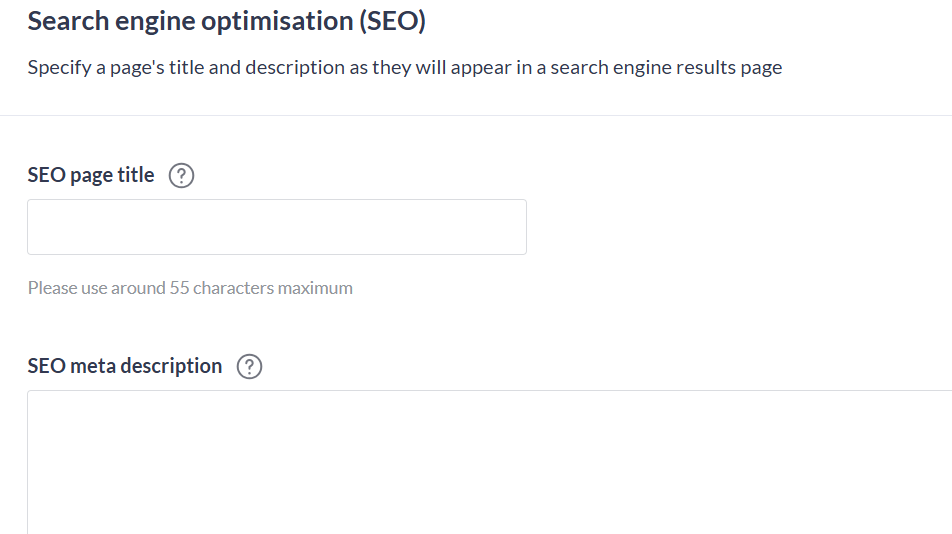Click inside the SEO meta description text area
This screenshot has width=952, height=534.
[x=488, y=460]
